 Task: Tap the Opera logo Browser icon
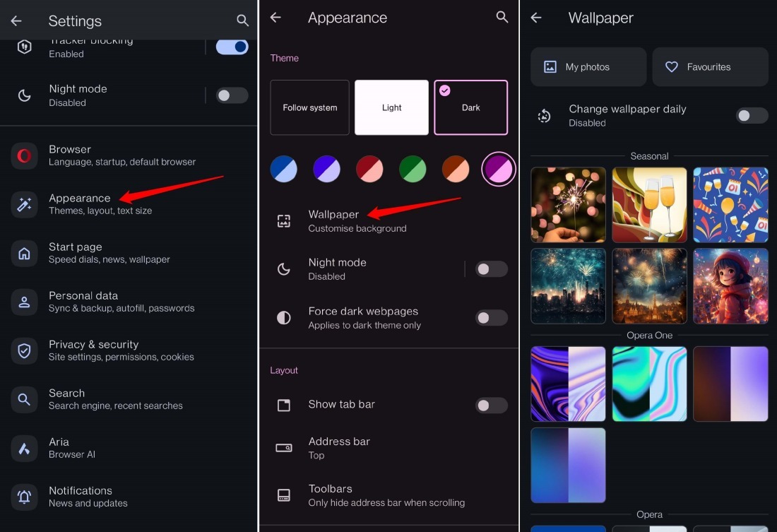coord(24,155)
